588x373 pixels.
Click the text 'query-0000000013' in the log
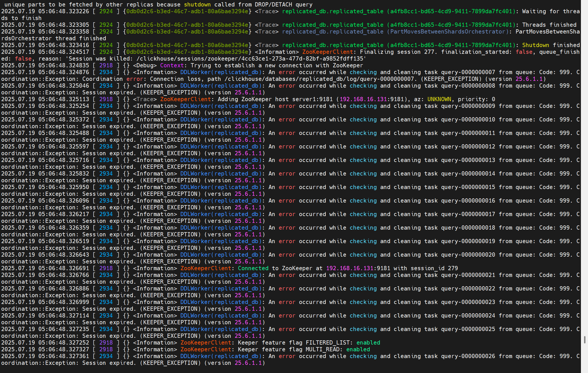click(468, 160)
